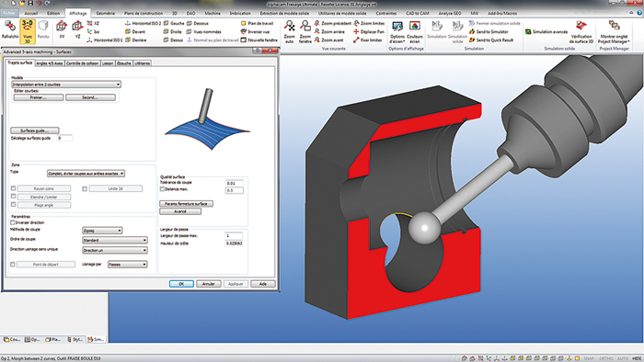The width and height of the screenshot is (644, 362).
Task: Select Horizontal ISO 1 view
Action: click(104, 40)
